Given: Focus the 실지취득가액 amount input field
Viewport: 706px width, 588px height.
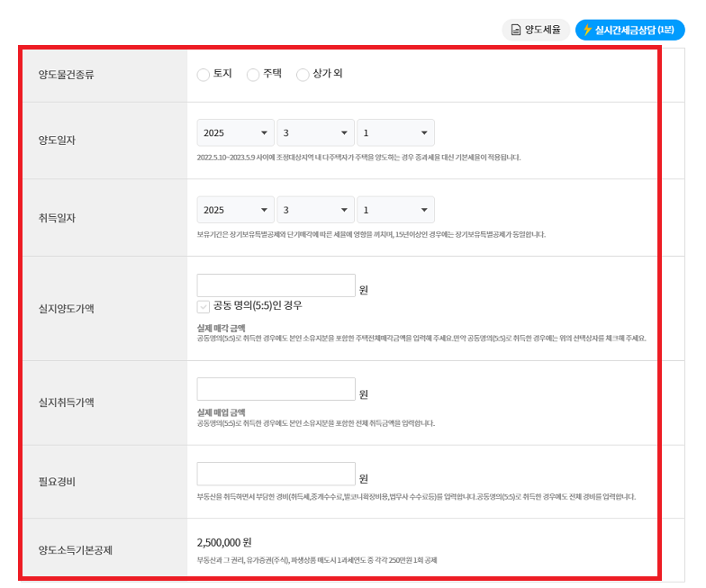Looking at the screenshot, I should point(276,389).
